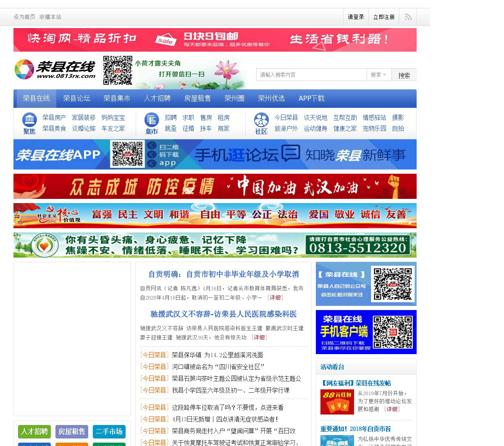Open article 河口镇被命名为四川省安全社区
The image size is (504, 446).
[218, 367]
